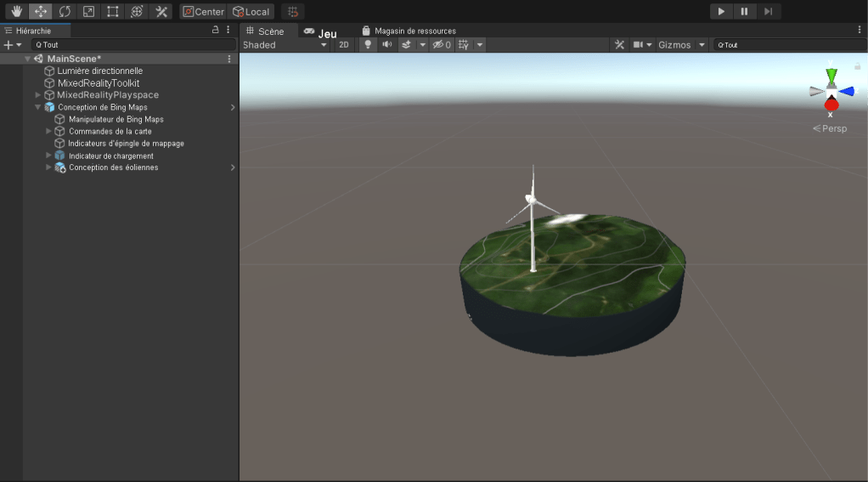Screen dimensions: 868x482
Task: Toggle scene lighting with the lightbulb icon
Action: 368,45
